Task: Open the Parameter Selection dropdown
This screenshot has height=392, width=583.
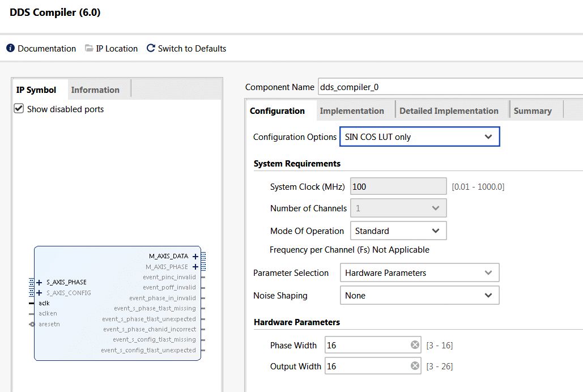Action: coord(419,273)
